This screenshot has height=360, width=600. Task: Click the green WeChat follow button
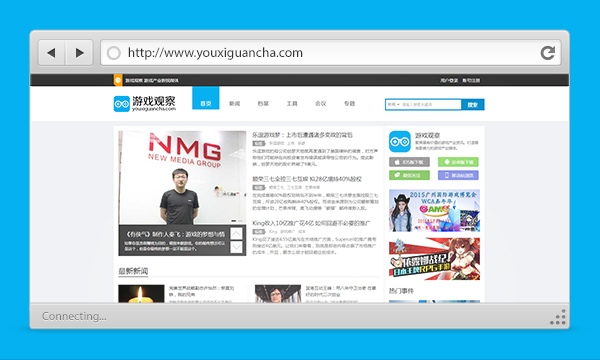click(x=409, y=175)
